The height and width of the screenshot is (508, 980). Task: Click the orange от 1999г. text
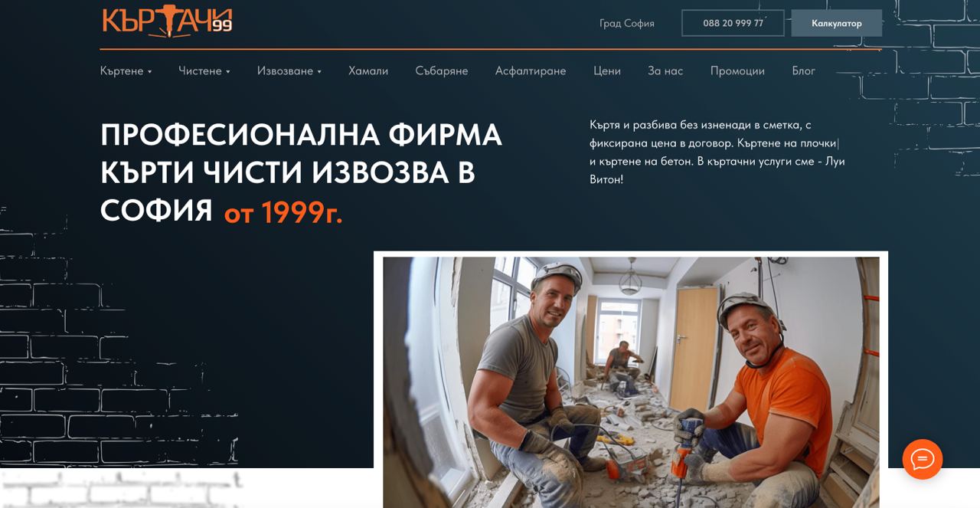[283, 212]
